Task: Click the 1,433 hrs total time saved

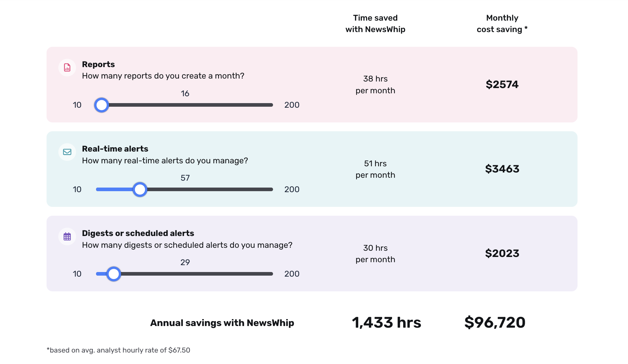Action: point(387,322)
